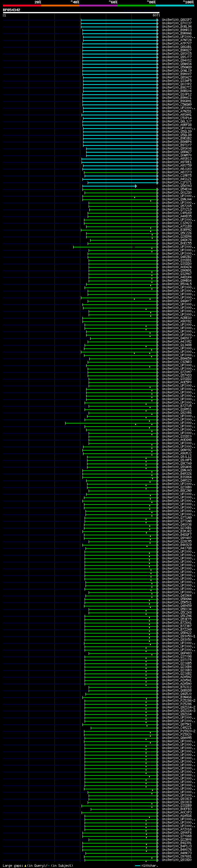Open hit UniRef100_Q9Z1G4-3
The height and width of the screenshot is (868, 197).
tap(179, 711)
